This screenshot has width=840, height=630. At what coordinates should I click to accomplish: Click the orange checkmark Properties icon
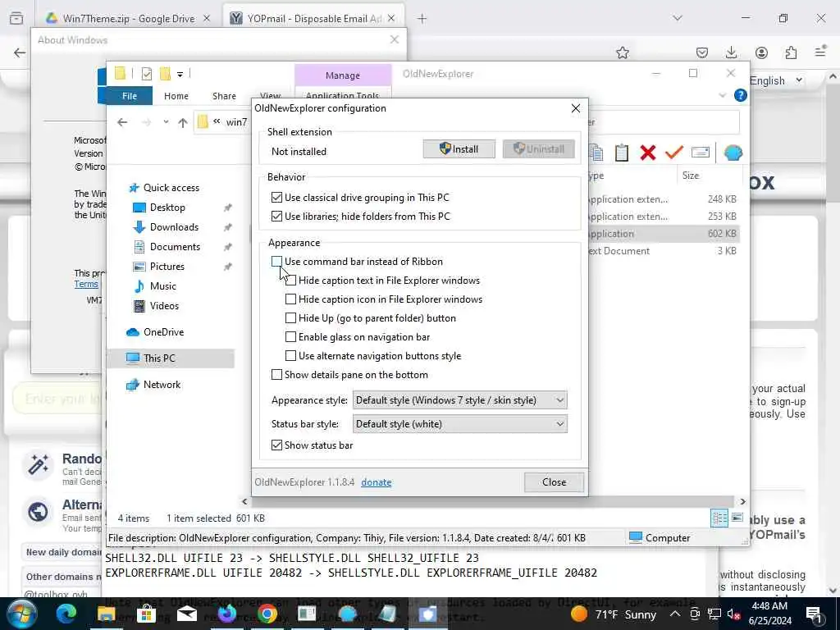tap(674, 153)
